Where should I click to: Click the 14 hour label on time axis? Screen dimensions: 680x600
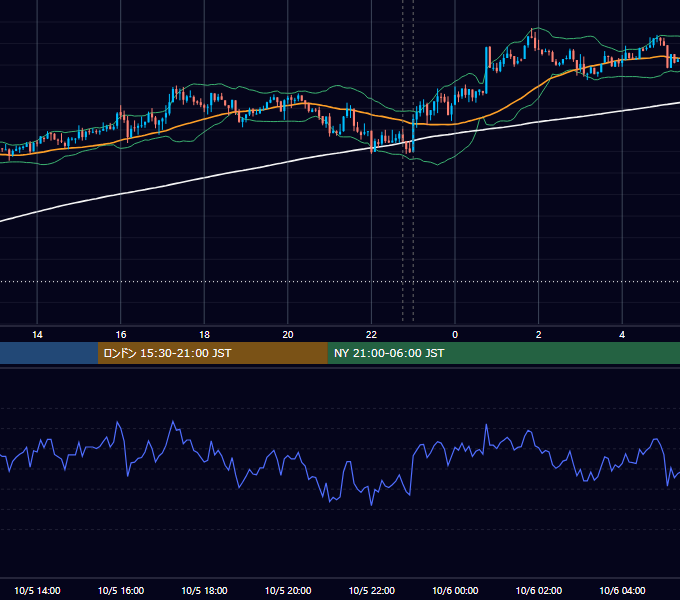point(37,335)
